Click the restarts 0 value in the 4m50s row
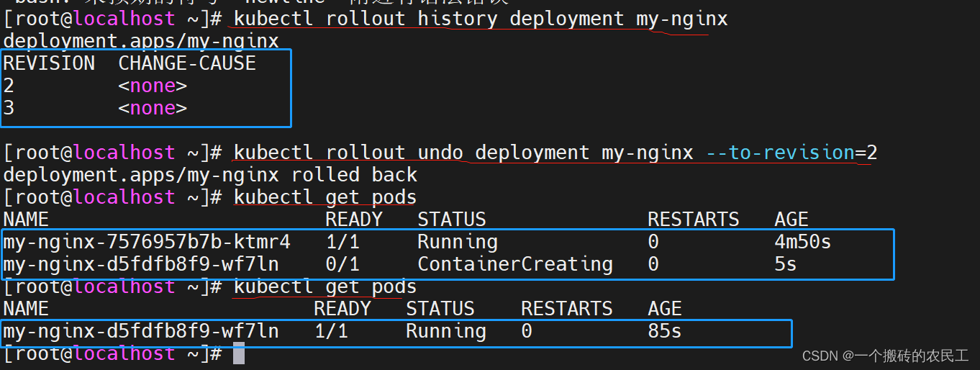Viewport: 980px width, 370px height. [653, 242]
